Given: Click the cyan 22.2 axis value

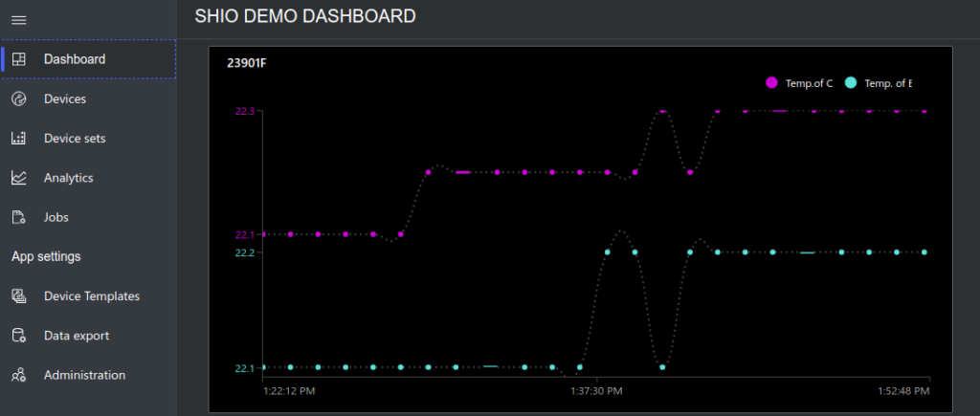Looking at the screenshot, I should coord(244,253).
